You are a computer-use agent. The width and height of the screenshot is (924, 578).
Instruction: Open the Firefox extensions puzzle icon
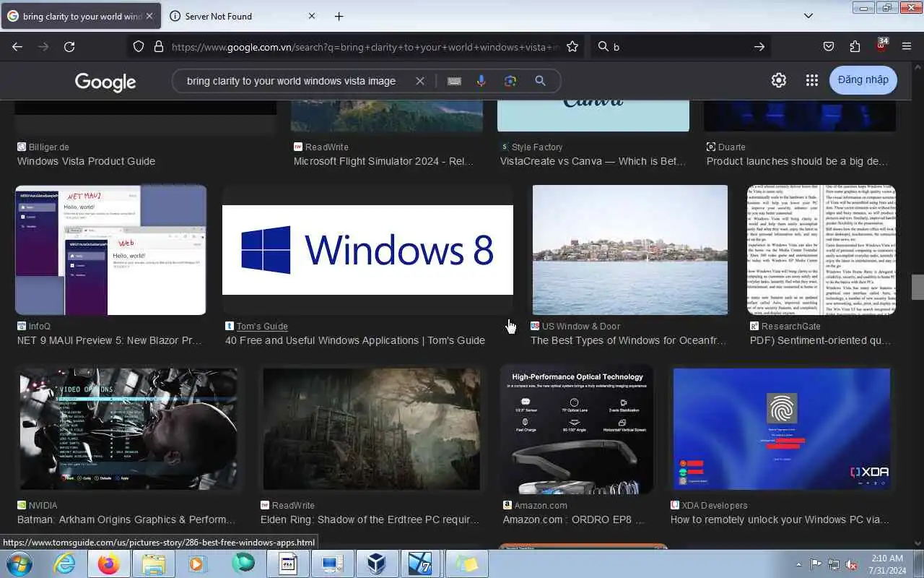point(855,46)
